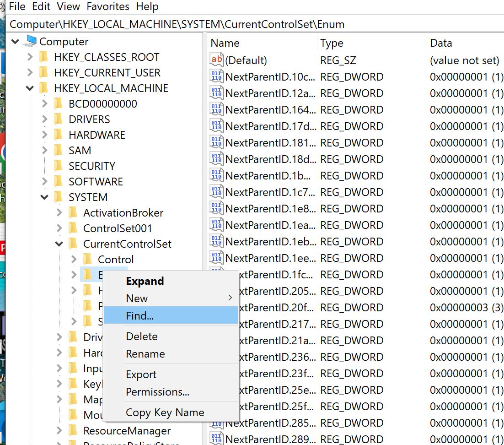504x445 pixels.
Task: Choose Find... from the context menu
Action: coord(139,316)
